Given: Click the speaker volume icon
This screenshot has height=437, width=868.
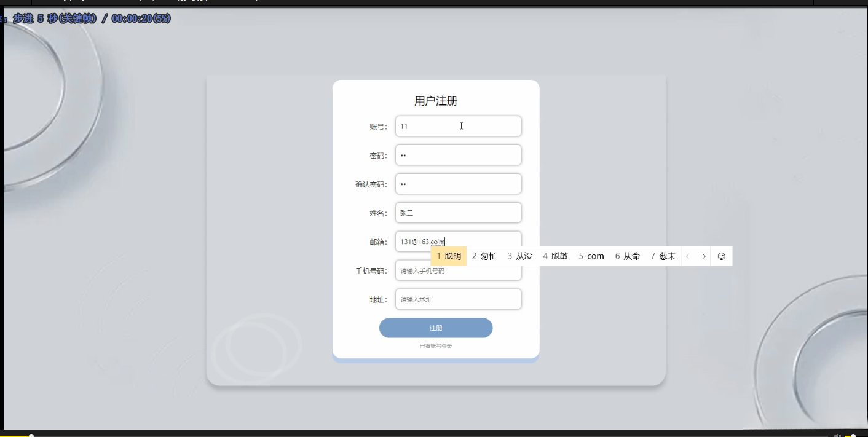Looking at the screenshot, I should (x=837, y=435).
